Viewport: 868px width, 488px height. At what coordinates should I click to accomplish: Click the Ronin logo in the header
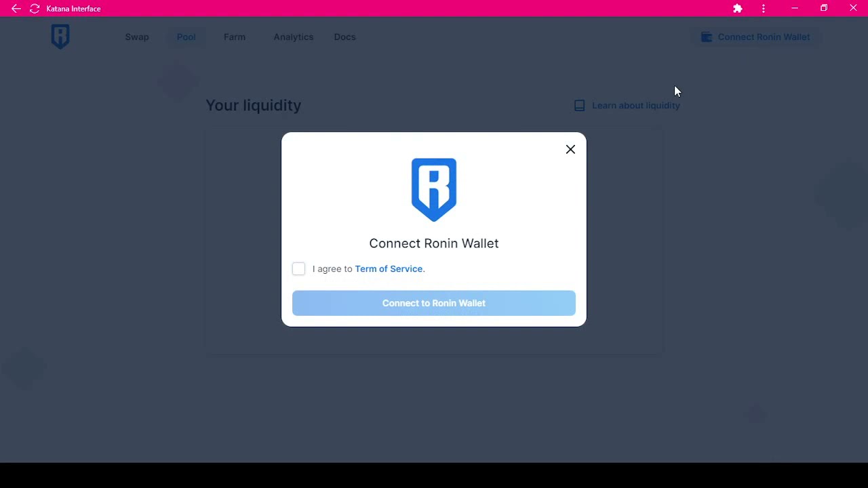(x=60, y=37)
